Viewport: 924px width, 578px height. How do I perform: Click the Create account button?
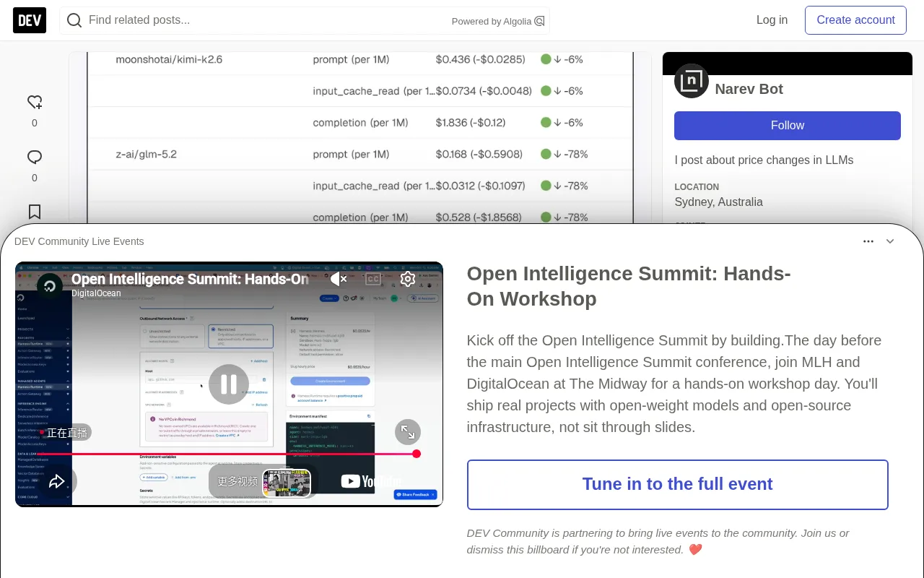pos(855,20)
